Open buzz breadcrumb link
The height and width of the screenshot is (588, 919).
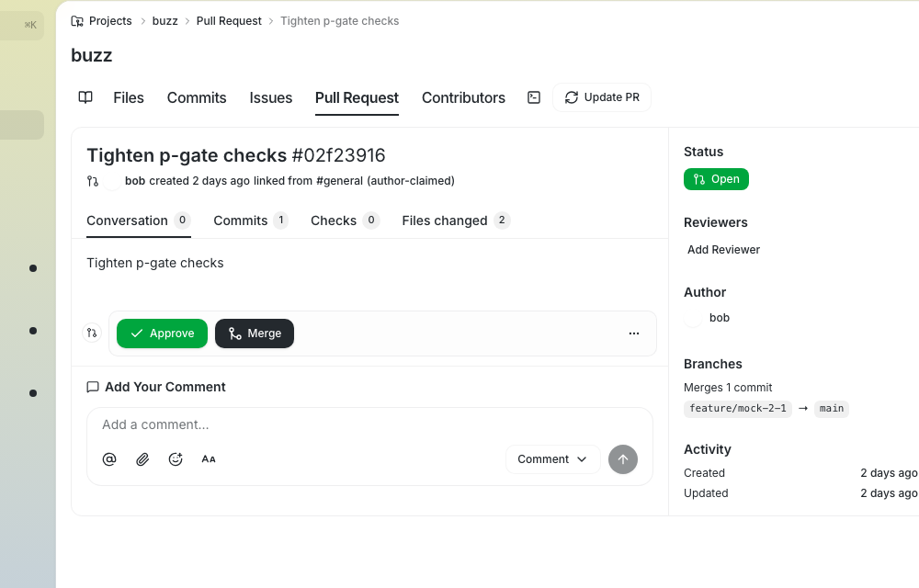(165, 21)
